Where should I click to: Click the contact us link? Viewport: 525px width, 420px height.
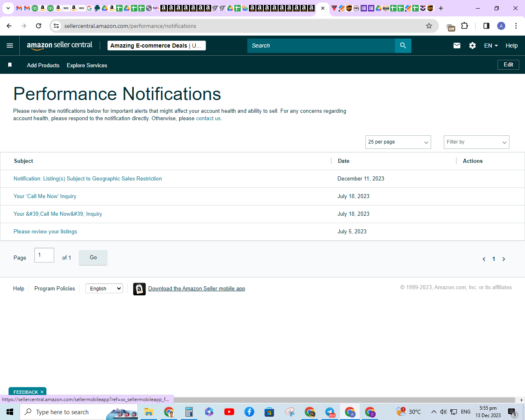tap(208, 119)
